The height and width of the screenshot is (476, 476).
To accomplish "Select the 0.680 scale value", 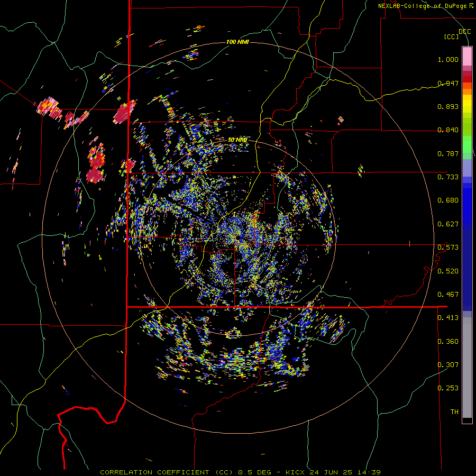I will coord(448,200).
